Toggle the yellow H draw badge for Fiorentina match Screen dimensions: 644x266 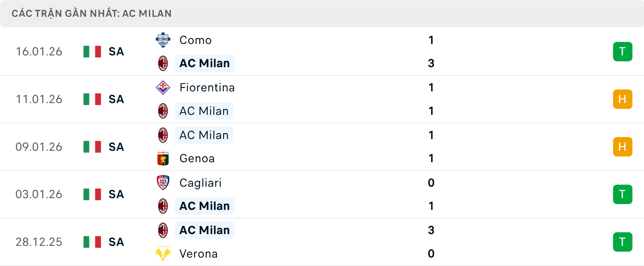click(x=623, y=99)
